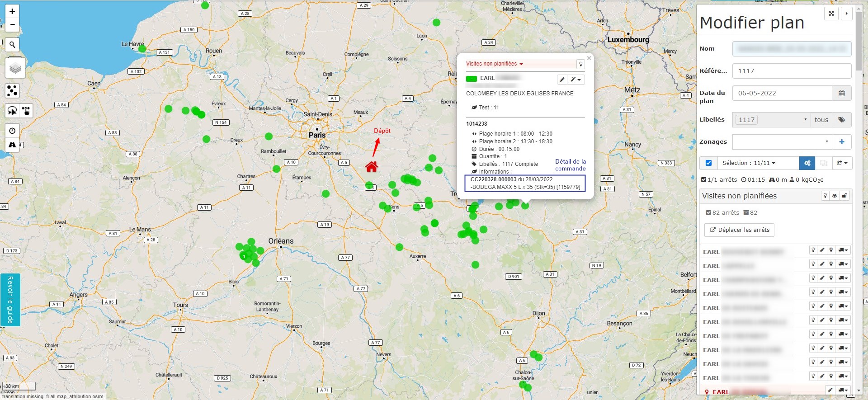
Task: Click the Déplacer les arrêts button
Action: click(739, 230)
